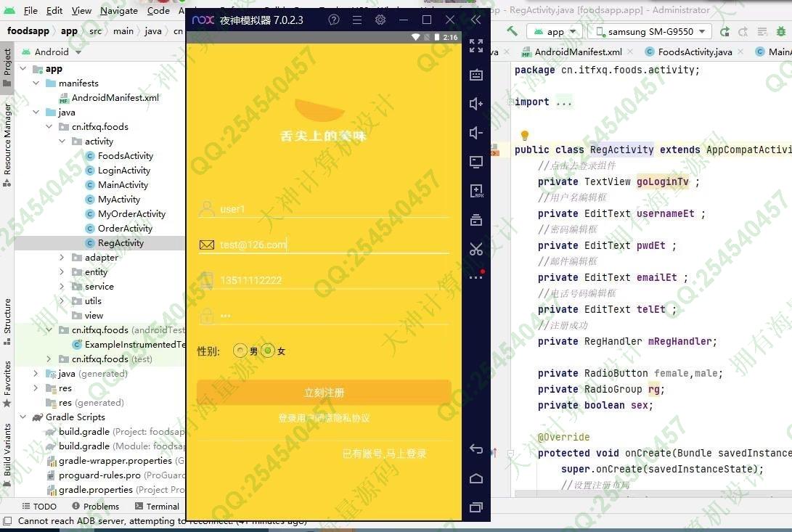792x532 pixels.
Task: Lower volume in Nox sidebar
Action: (x=475, y=133)
